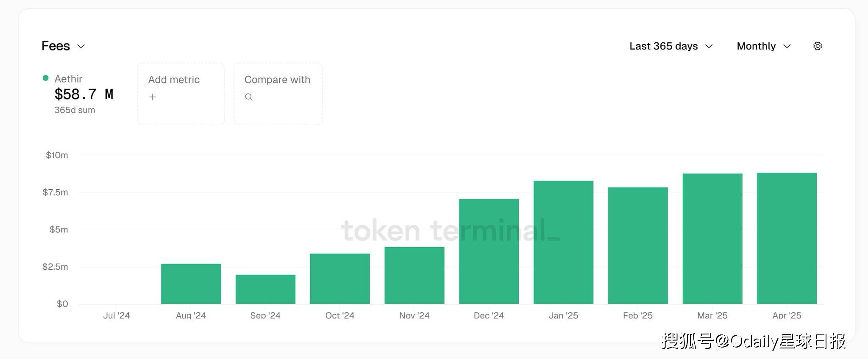
Task: Click the Add metric card
Action: pos(181,94)
